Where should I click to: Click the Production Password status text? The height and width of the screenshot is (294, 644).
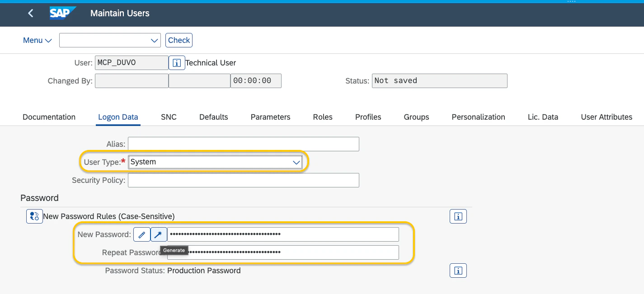[x=204, y=271]
